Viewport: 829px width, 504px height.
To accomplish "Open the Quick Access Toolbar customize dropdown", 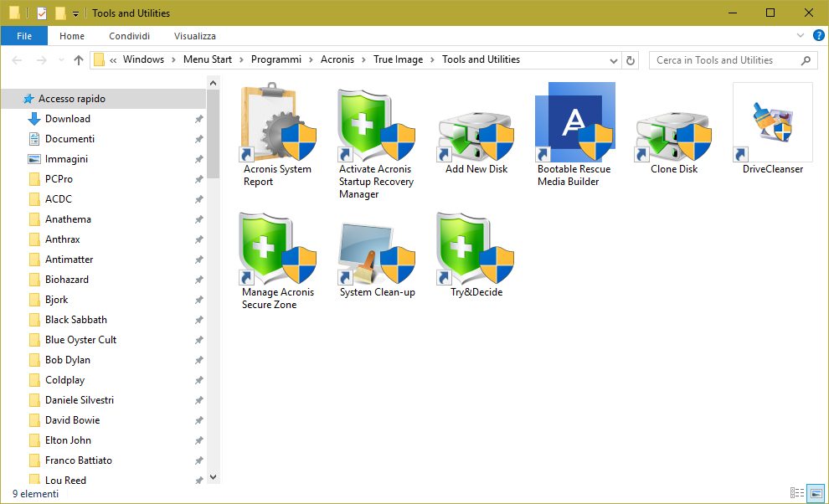I will click(75, 13).
